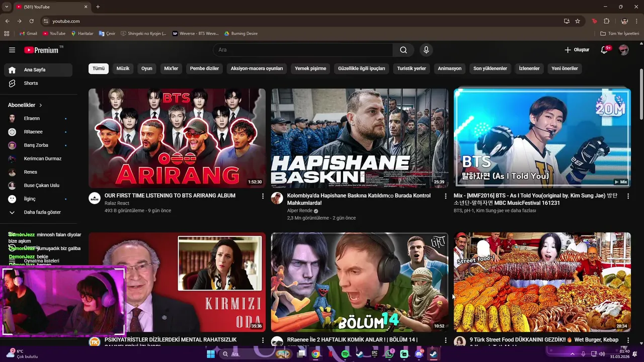The height and width of the screenshot is (362, 644).
Task: Open Burning Desire bookmark
Action: [x=240, y=34]
